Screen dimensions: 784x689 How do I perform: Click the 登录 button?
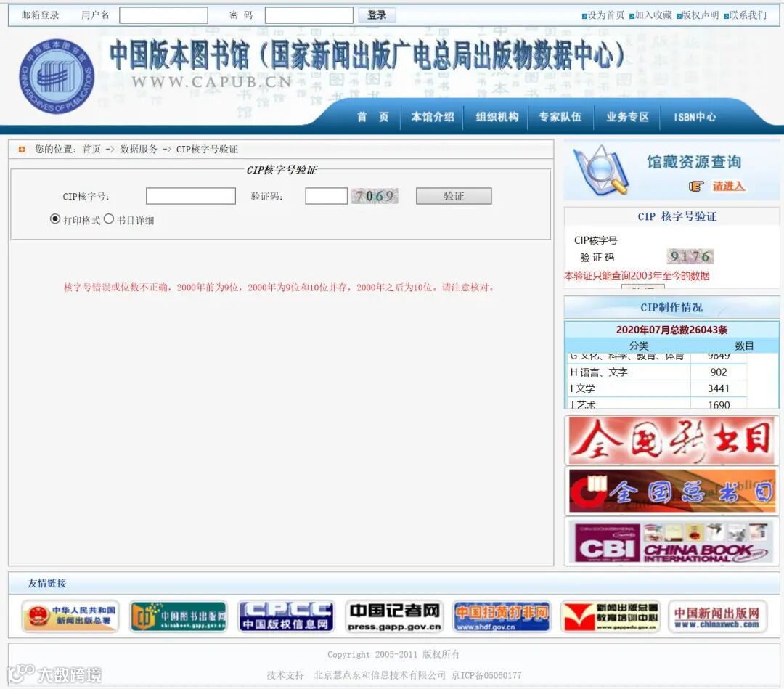point(377,15)
